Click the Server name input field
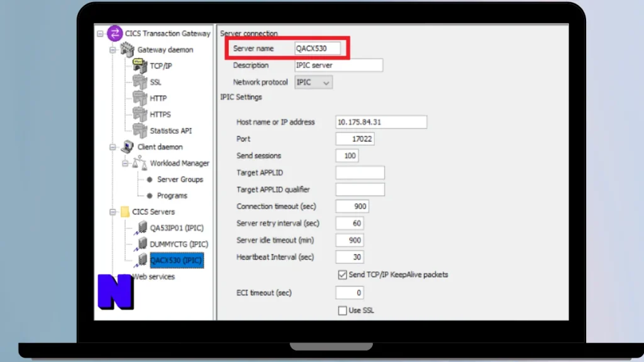 (318, 48)
